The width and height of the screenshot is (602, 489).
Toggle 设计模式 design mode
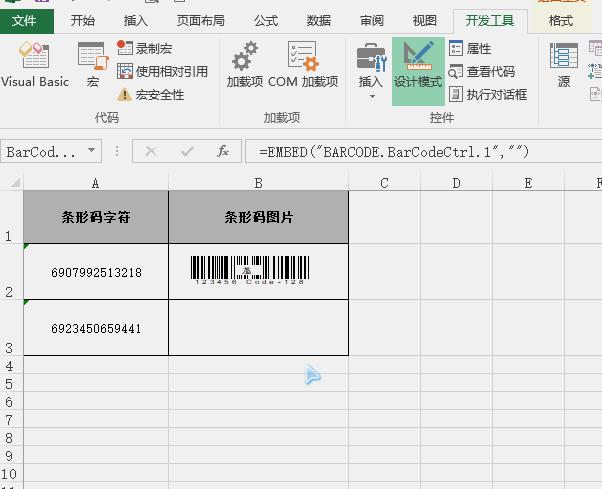click(418, 71)
